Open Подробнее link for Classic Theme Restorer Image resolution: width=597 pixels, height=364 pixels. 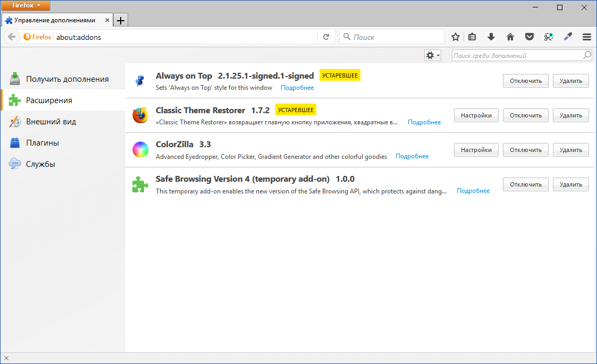pyautogui.click(x=424, y=122)
